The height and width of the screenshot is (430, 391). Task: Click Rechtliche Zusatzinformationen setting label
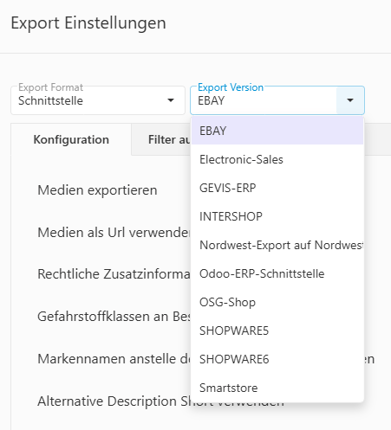pyautogui.click(x=114, y=274)
